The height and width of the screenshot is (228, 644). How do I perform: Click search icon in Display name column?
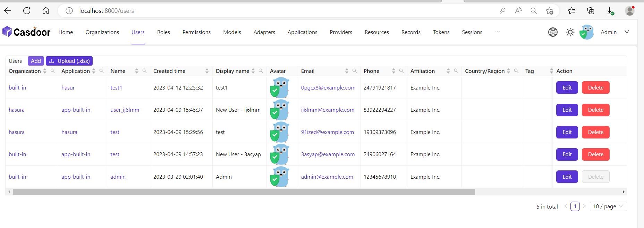point(261,71)
